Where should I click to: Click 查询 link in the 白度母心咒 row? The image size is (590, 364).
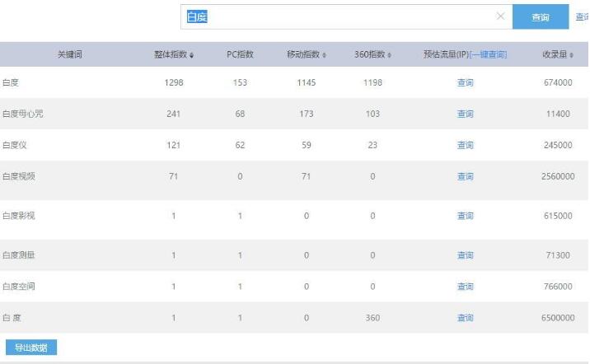[x=465, y=114]
